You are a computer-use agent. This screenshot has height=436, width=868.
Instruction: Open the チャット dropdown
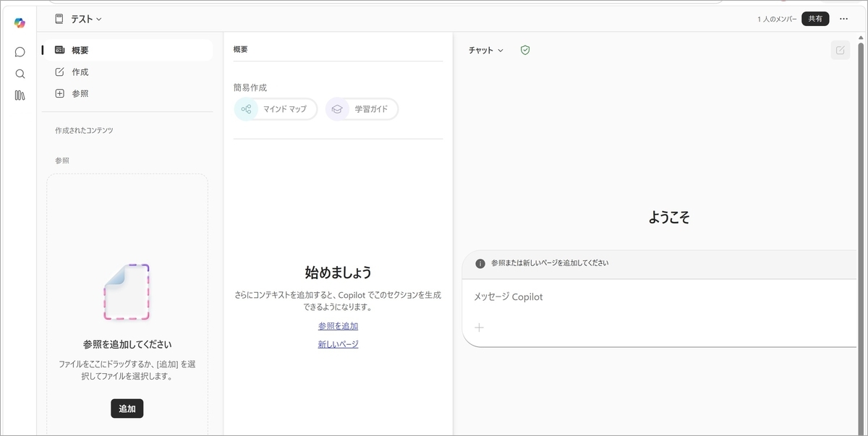485,50
